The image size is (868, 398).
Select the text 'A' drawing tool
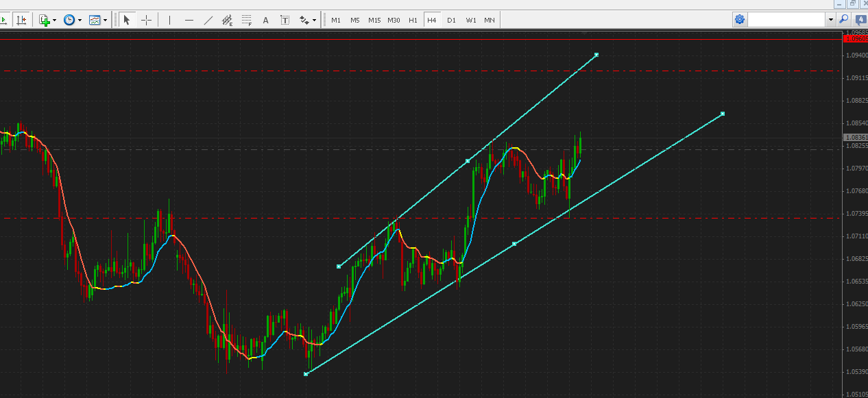point(266,20)
